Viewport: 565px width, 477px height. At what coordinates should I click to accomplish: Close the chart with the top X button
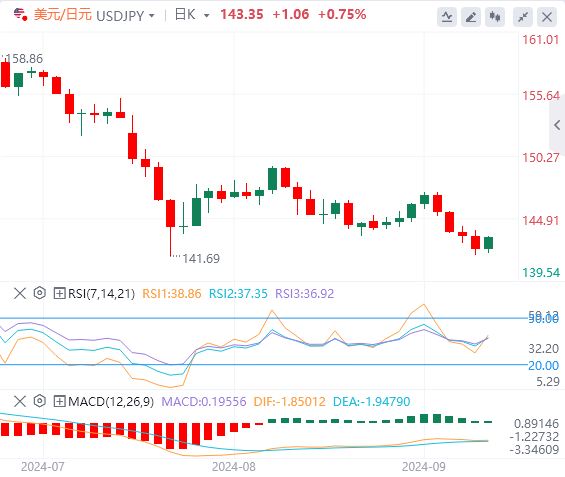click(x=547, y=17)
